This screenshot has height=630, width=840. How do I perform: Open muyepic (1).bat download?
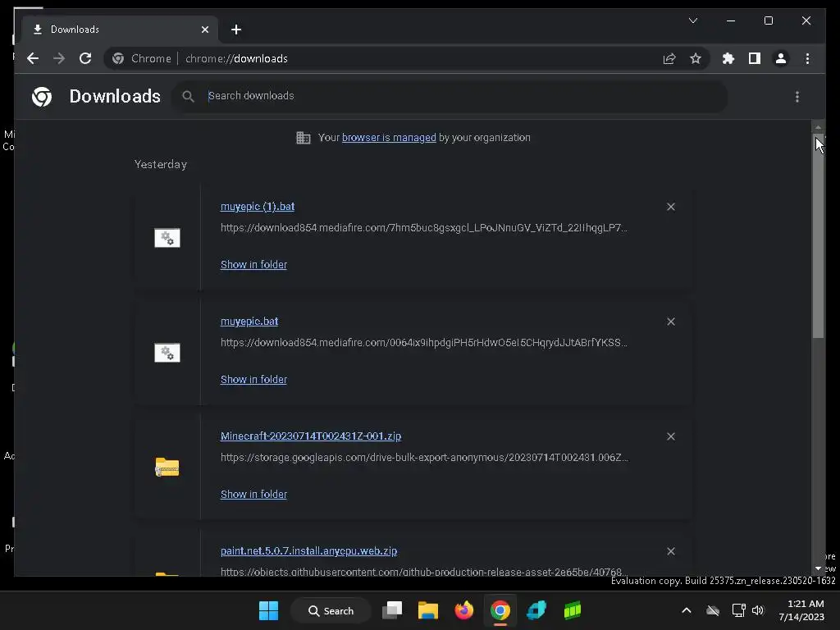pos(257,207)
